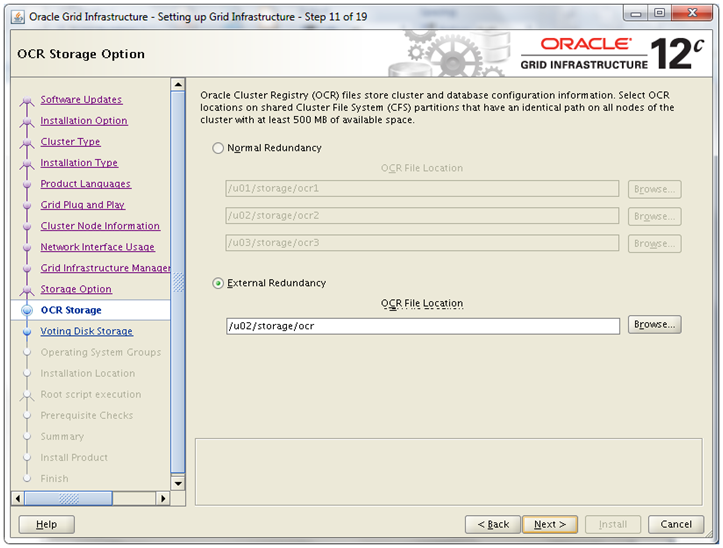Go Back to the previous step
The height and width of the screenshot is (548, 723).
(493, 524)
